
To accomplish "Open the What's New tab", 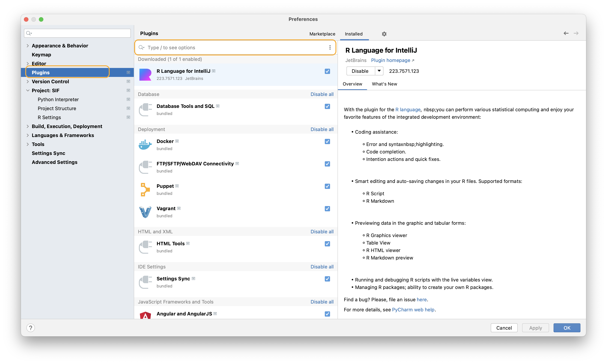I will [384, 84].
